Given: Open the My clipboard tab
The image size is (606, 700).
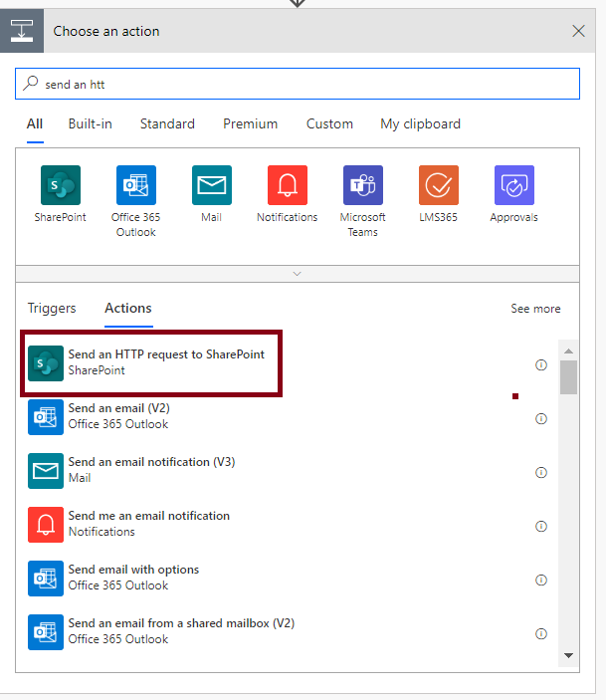Looking at the screenshot, I should pyautogui.click(x=420, y=123).
